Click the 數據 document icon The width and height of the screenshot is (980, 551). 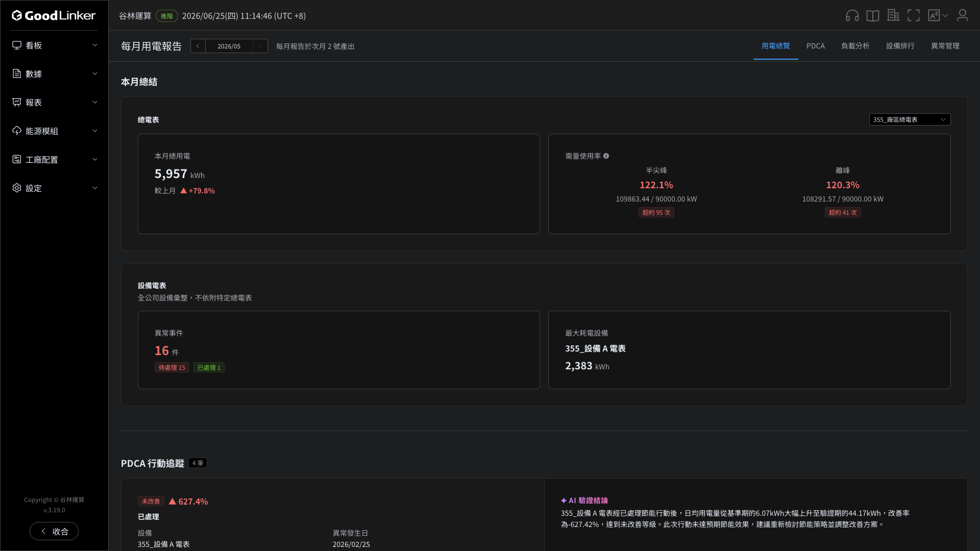click(x=17, y=74)
